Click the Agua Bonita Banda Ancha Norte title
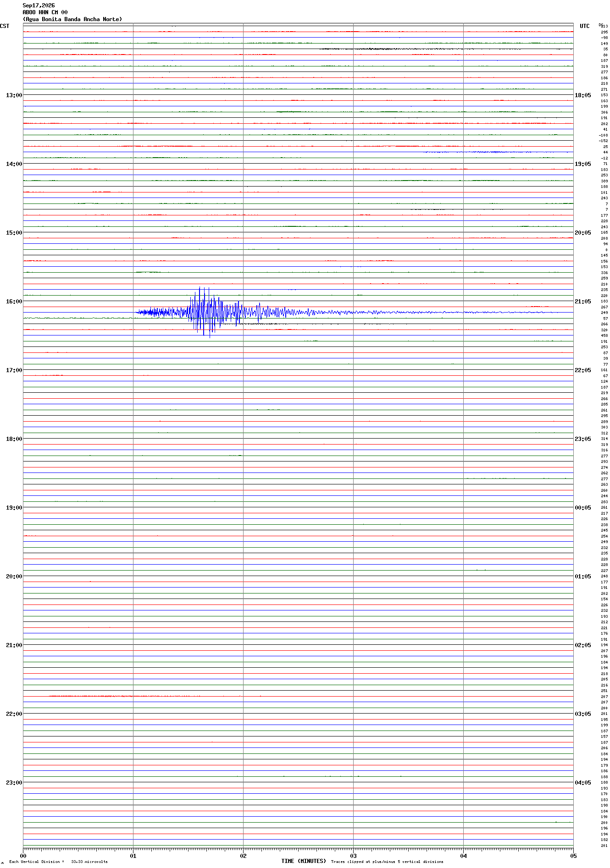 coord(72,19)
